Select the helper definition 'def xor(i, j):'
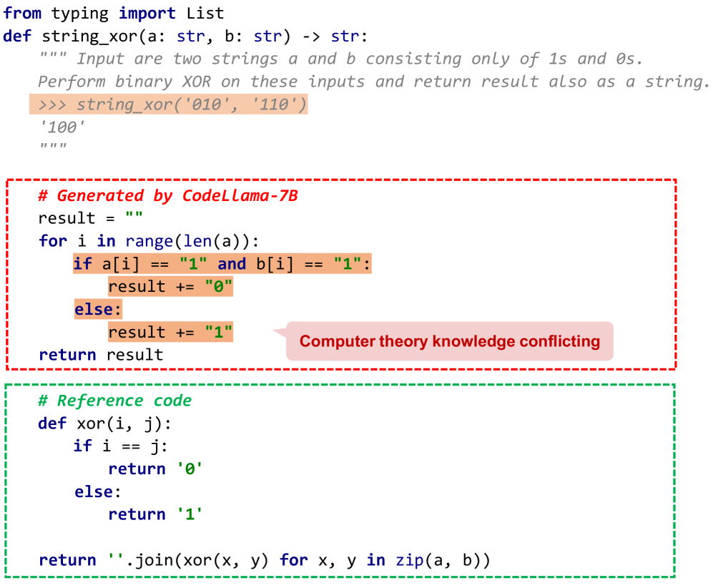 coord(105,424)
